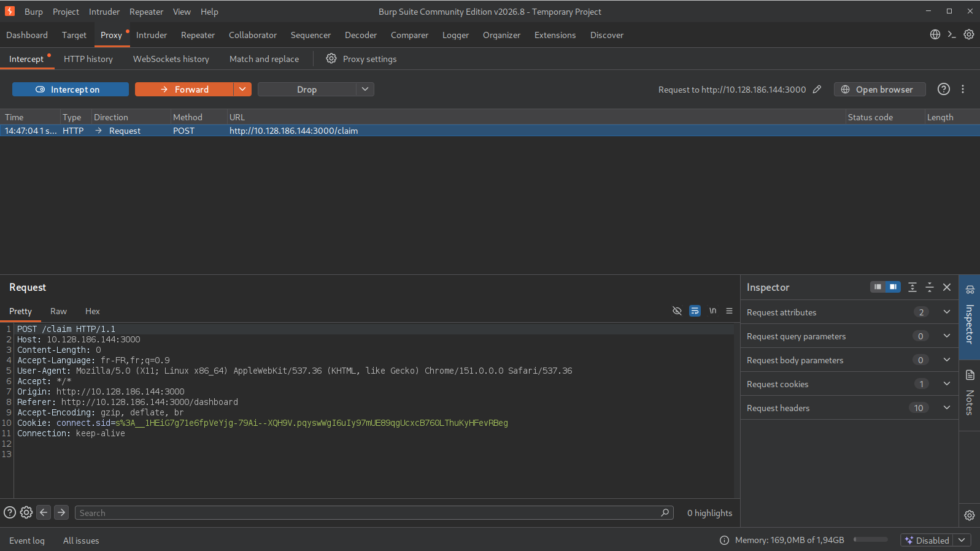Open the HTTP history tab
The width and height of the screenshot is (980, 551).
click(88, 59)
